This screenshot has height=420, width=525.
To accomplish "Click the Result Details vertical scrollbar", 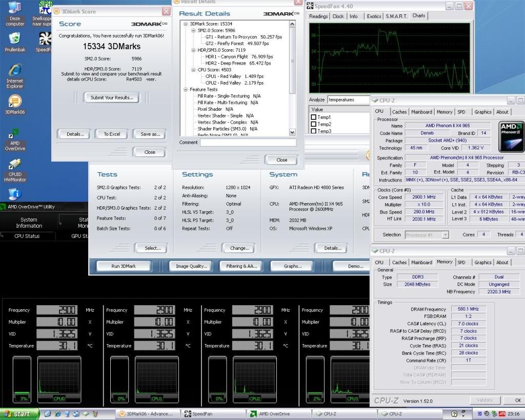I will (292, 62).
